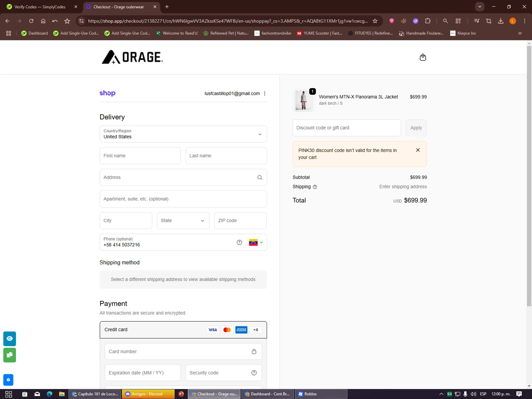Open the browser downloads icon
This screenshot has width=532, height=399.
tap(501, 21)
